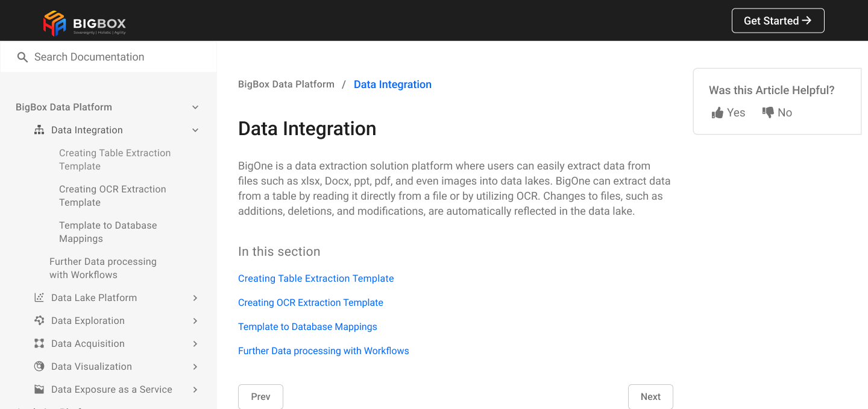Screen dimensions: 868x409
Task: Click the Data Exposure as a Service icon
Action: coord(39,390)
